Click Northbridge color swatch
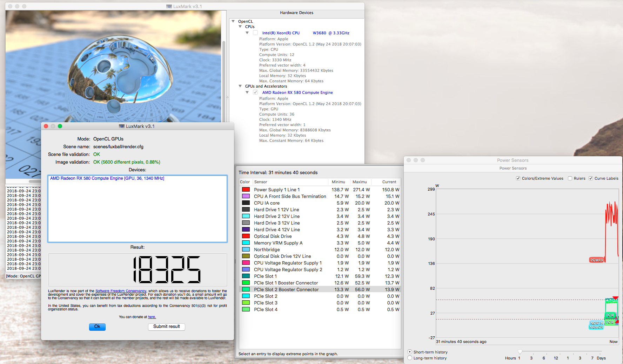The image size is (623, 364). [246, 249]
